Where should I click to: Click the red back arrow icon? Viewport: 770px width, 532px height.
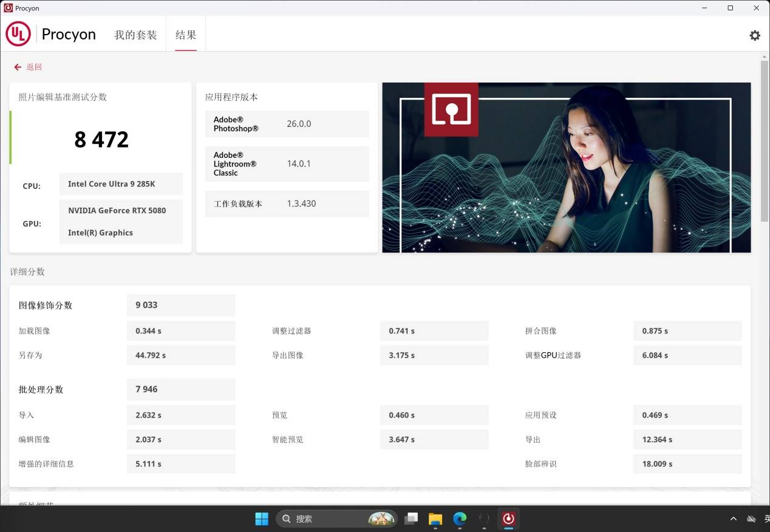point(18,67)
